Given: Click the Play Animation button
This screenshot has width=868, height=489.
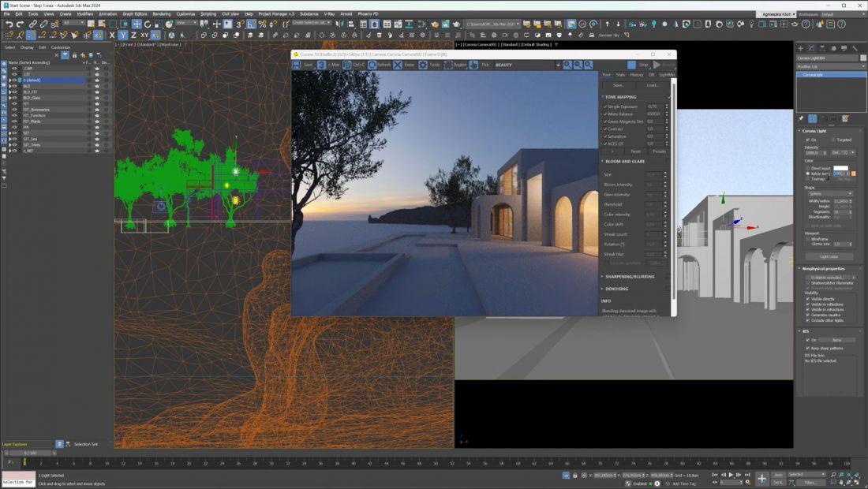Looking at the screenshot, I should click(x=731, y=475).
